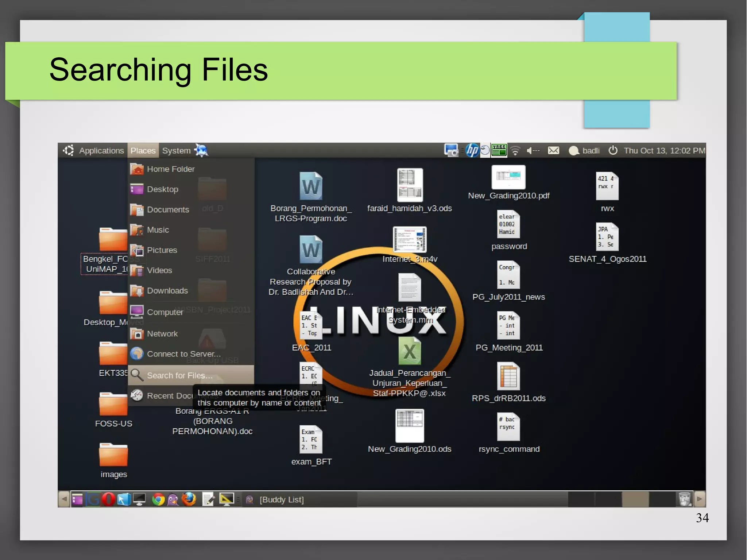Click the FOSS-US folder

point(113,404)
